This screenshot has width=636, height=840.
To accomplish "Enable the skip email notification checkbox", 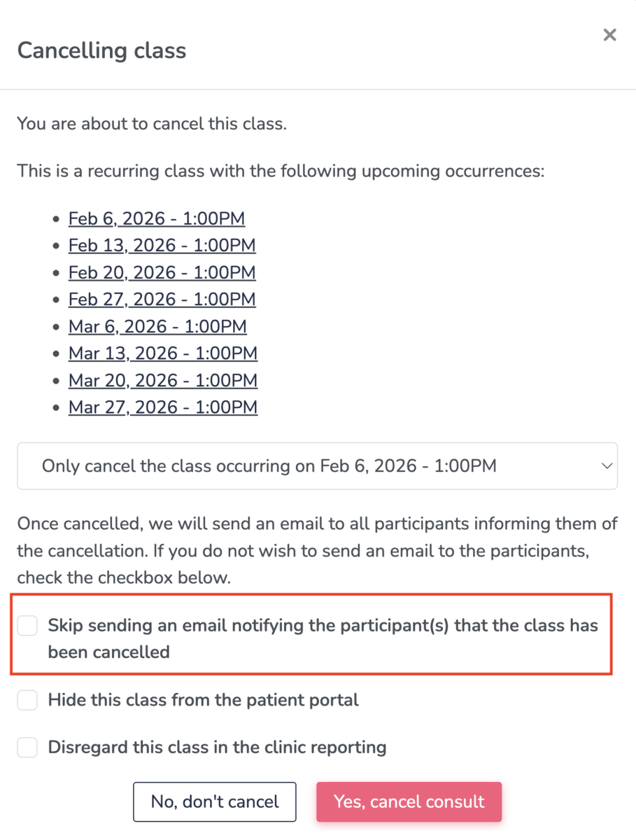I will pos(27,625).
